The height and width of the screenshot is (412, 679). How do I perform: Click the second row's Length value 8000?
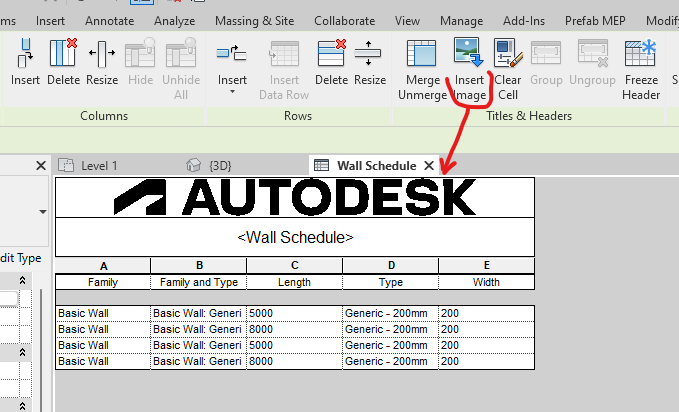[294, 329]
